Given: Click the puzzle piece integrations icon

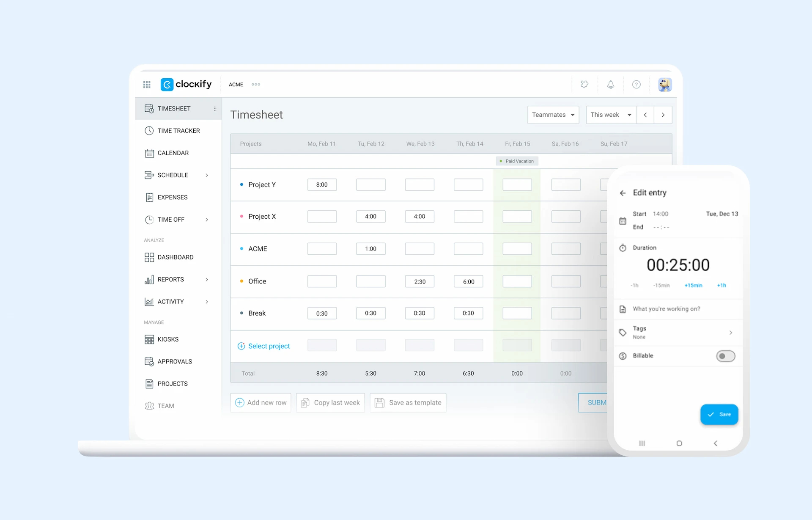Looking at the screenshot, I should 584,85.
